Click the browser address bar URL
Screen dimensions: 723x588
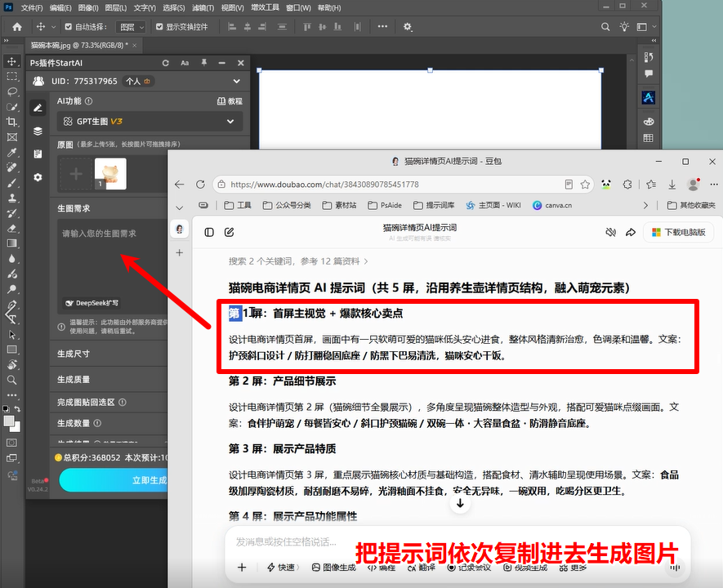pyautogui.click(x=324, y=185)
